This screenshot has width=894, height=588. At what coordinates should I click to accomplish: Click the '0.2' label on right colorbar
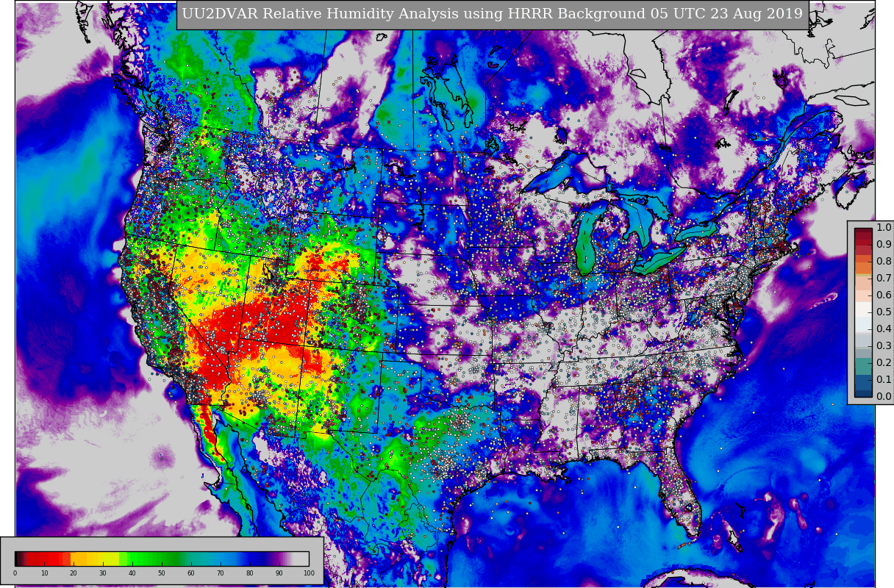click(884, 363)
